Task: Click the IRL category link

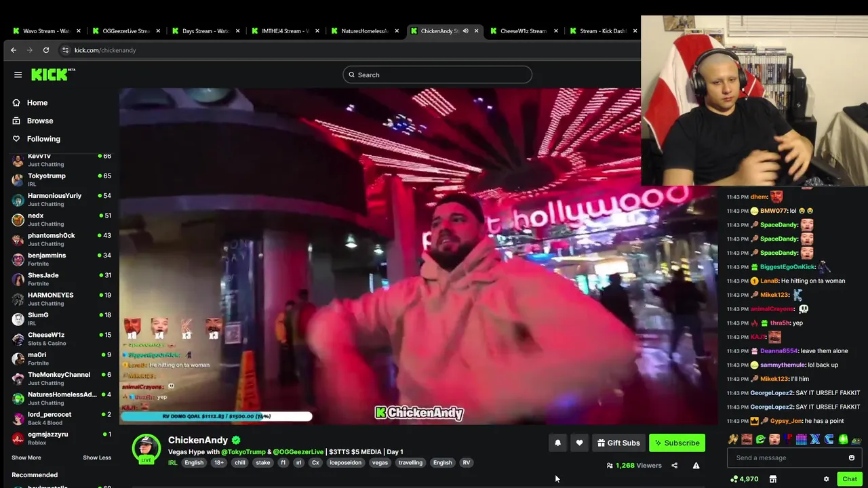Action: tap(172, 463)
